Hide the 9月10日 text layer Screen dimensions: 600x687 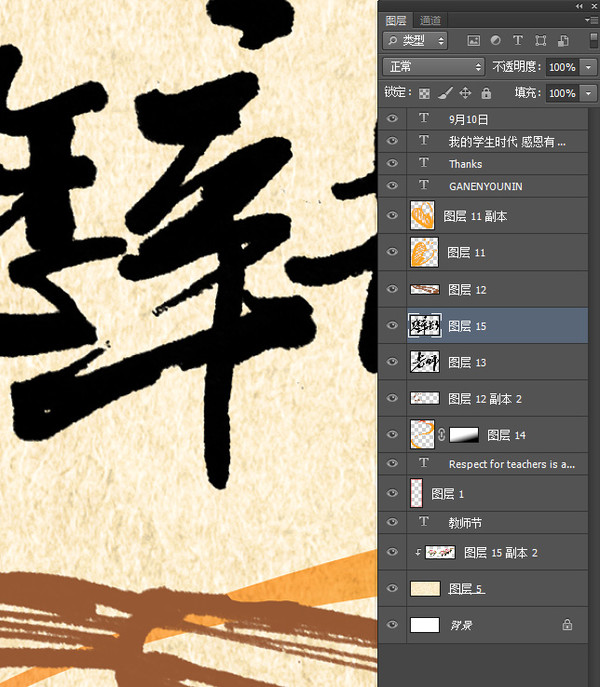coord(392,118)
